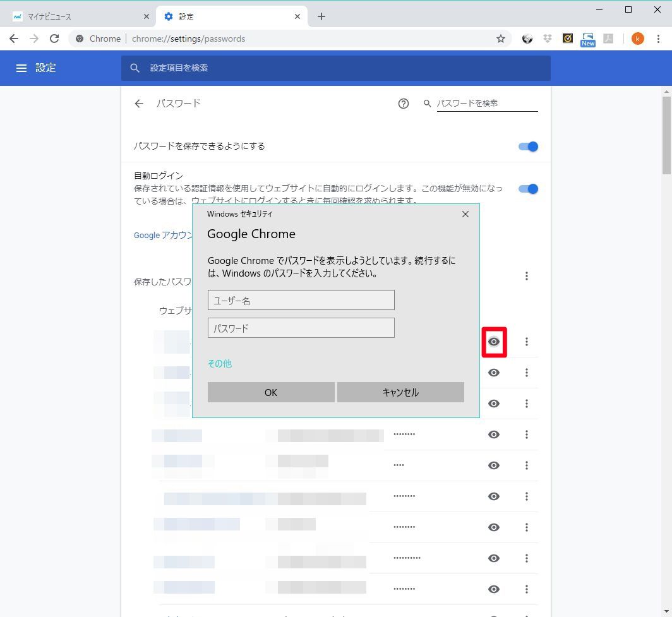Click the globe extension icon in toolbar
The height and width of the screenshot is (617, 672).
coord(527,39)
